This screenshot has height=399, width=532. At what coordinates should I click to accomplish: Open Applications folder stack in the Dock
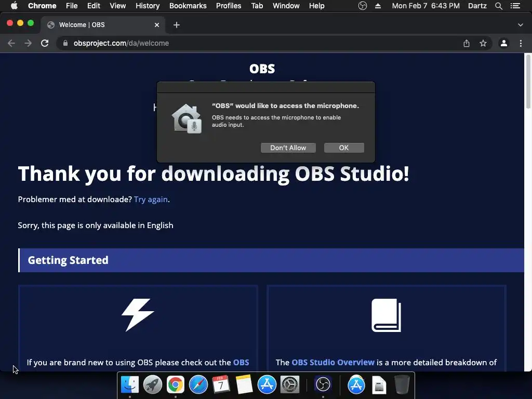[x=356, y=384]
